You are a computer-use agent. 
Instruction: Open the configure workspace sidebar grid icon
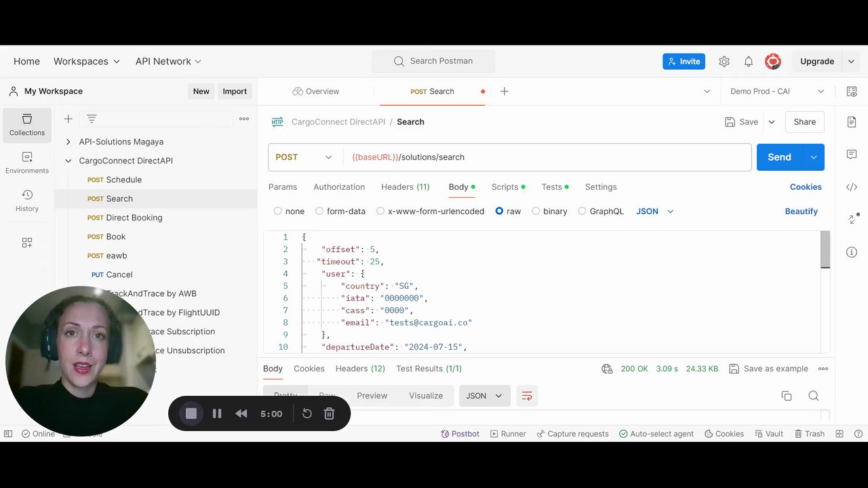tap(27, 242)
